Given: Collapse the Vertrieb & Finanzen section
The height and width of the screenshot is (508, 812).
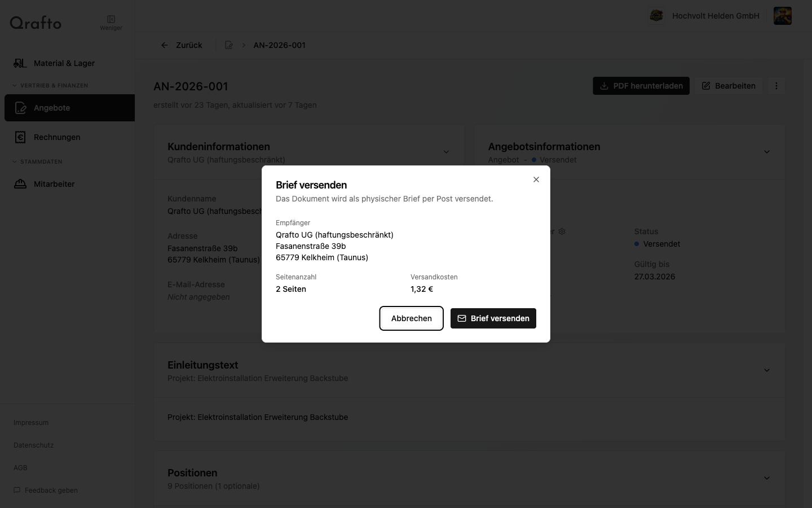Looking at the screenshot, I should tap(15, 86).
